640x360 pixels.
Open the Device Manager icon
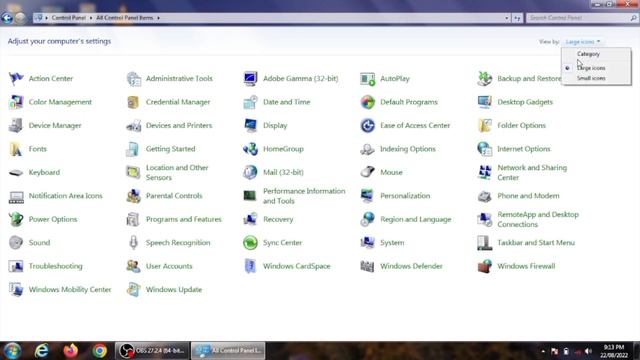[x=16, y=125]
